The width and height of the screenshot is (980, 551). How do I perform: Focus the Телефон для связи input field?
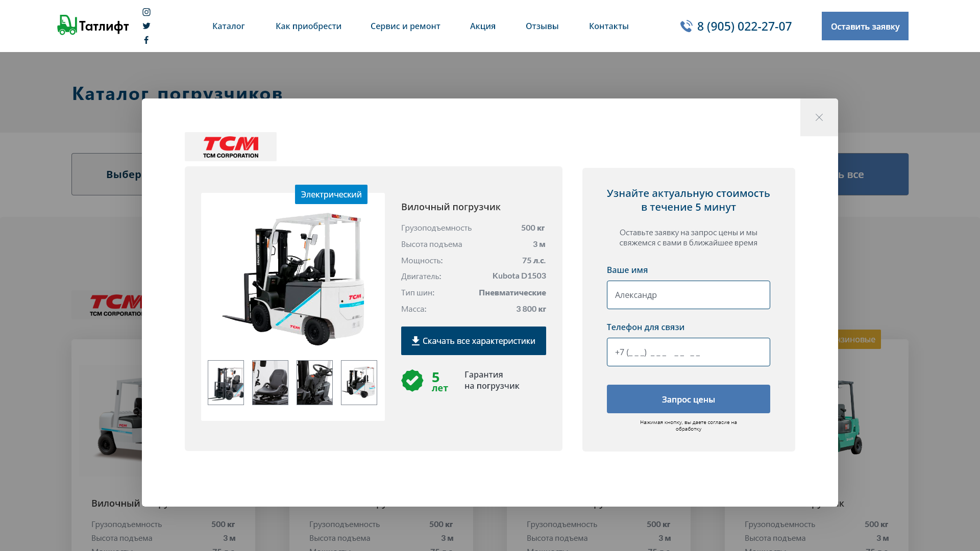tap(689, 352)
